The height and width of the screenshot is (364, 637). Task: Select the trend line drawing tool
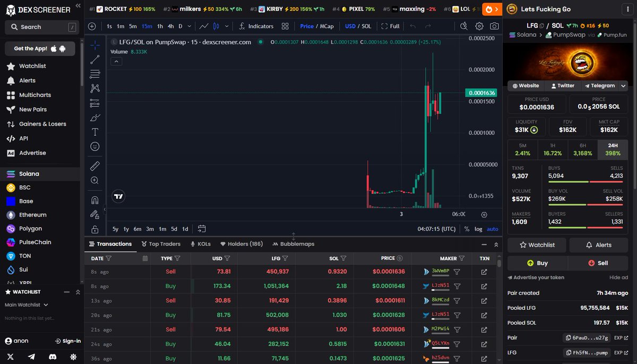[95, 59]
